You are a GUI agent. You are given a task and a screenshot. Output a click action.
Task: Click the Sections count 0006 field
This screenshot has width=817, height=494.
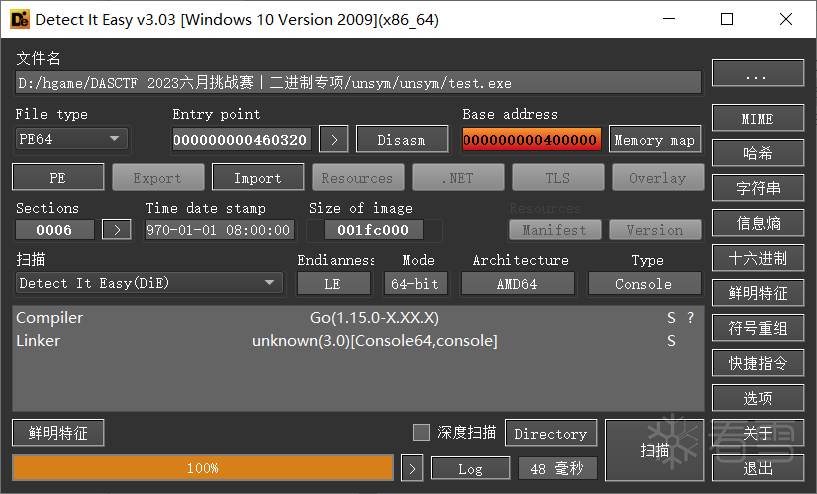(55, 230)
